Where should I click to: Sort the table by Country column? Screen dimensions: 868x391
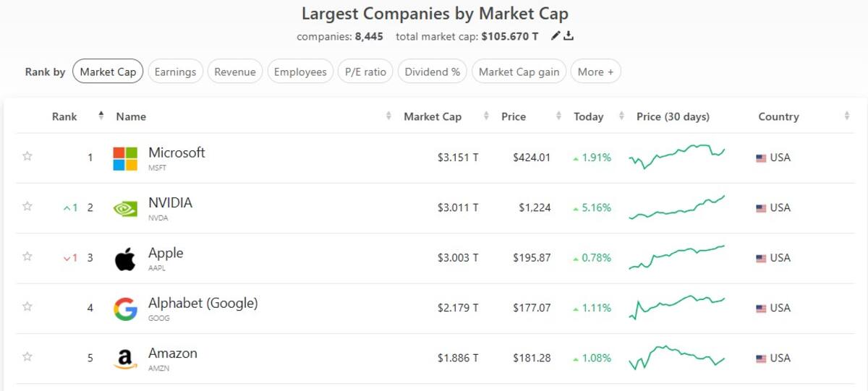pos(778,116)
